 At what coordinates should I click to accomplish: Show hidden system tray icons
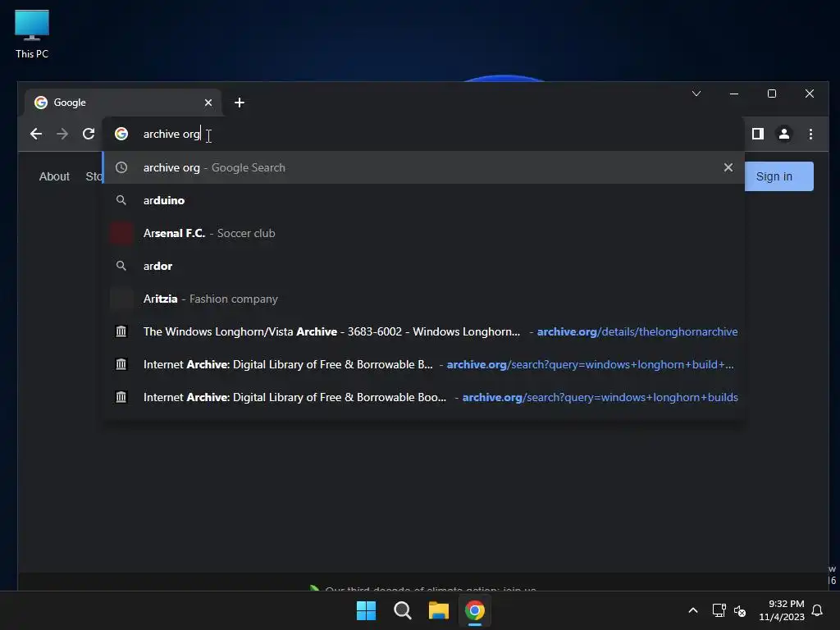[692, 610]
